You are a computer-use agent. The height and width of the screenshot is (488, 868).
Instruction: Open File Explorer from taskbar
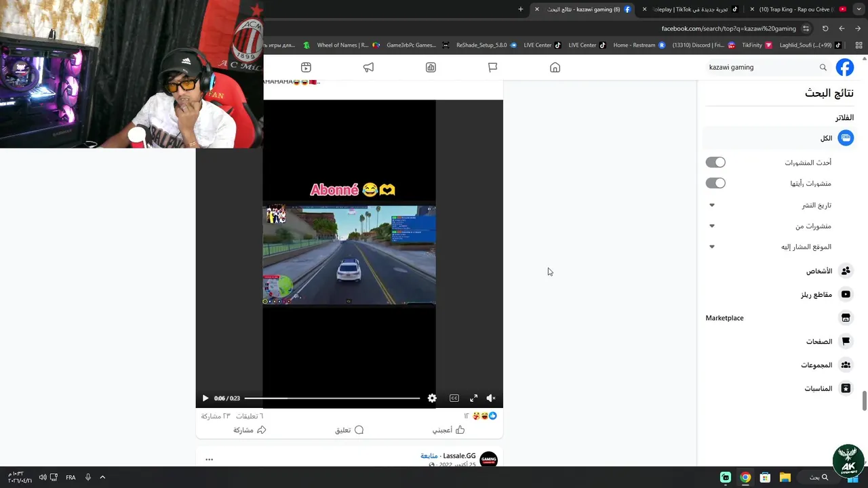point(785,477)
